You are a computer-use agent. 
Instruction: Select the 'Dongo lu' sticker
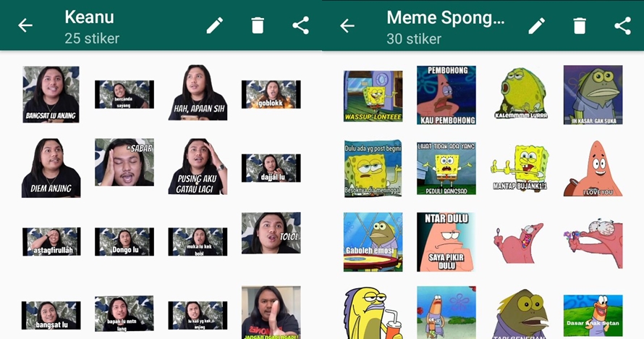[124, 242]
